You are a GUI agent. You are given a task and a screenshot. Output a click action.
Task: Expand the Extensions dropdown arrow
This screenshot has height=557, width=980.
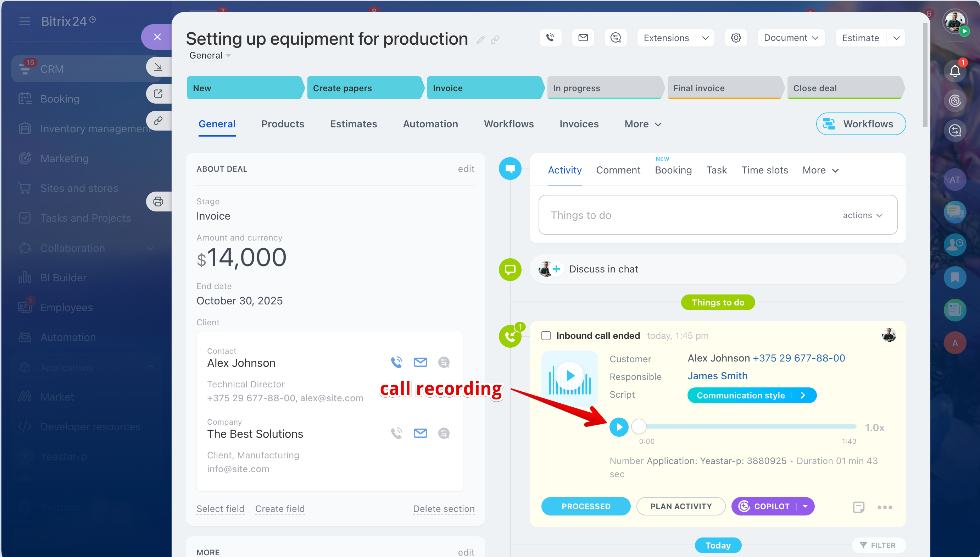(x=706, y=38)
